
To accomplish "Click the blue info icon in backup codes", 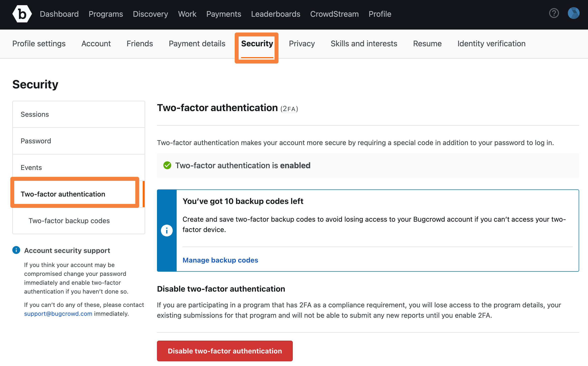I will click(166, 230).
